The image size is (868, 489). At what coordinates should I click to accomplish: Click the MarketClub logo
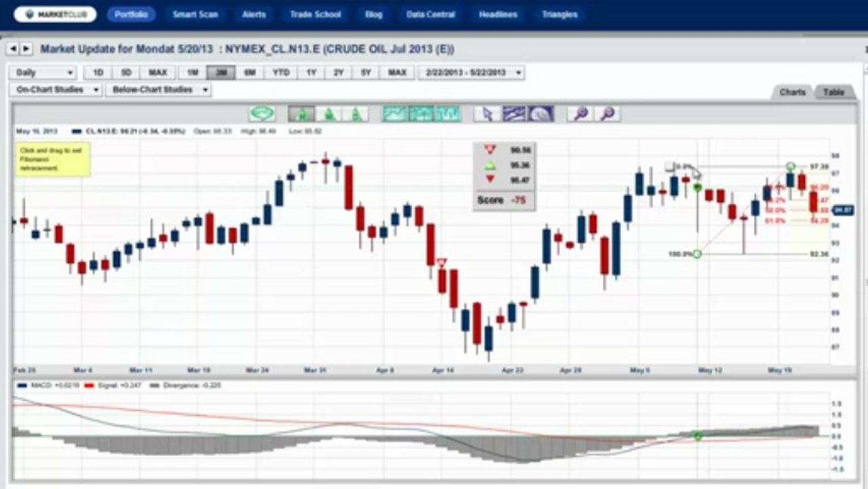(55, 14)
